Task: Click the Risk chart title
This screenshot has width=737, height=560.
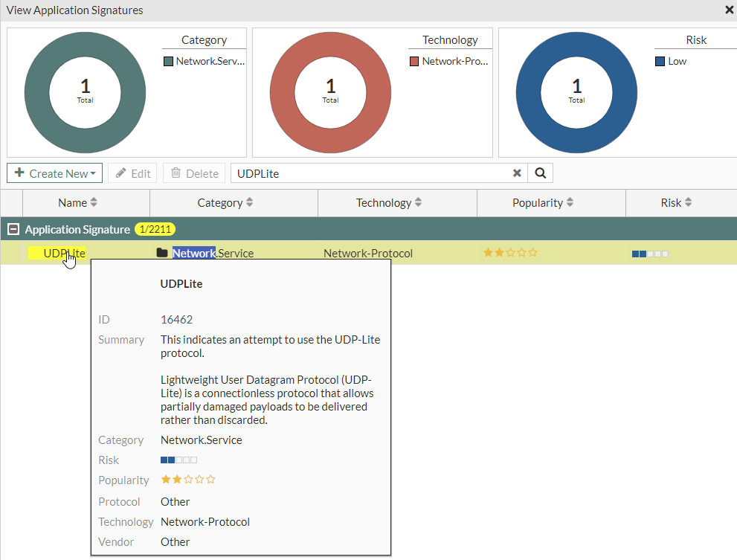Action: pos(696,40)
